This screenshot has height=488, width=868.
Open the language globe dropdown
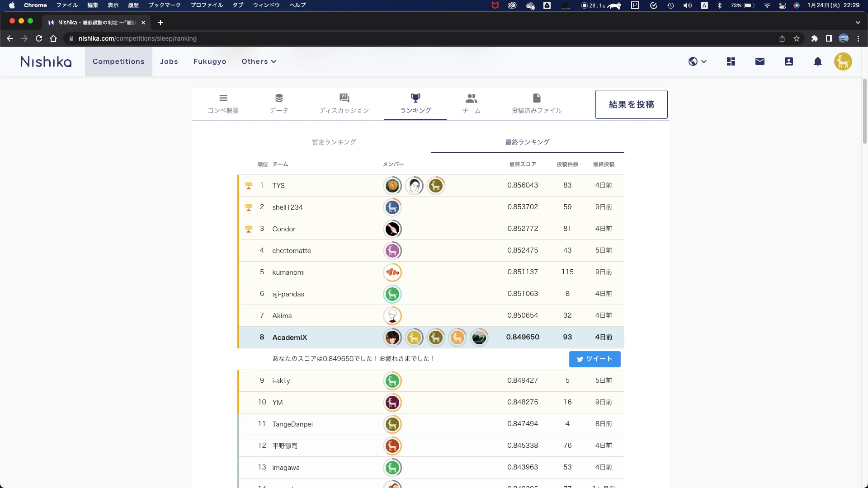[x=698, y=61]
